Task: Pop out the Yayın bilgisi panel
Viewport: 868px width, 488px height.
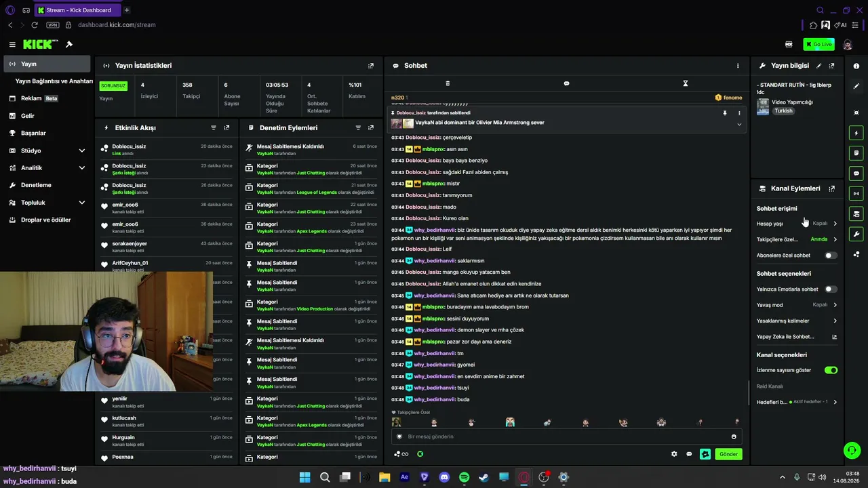Action: 832,66
